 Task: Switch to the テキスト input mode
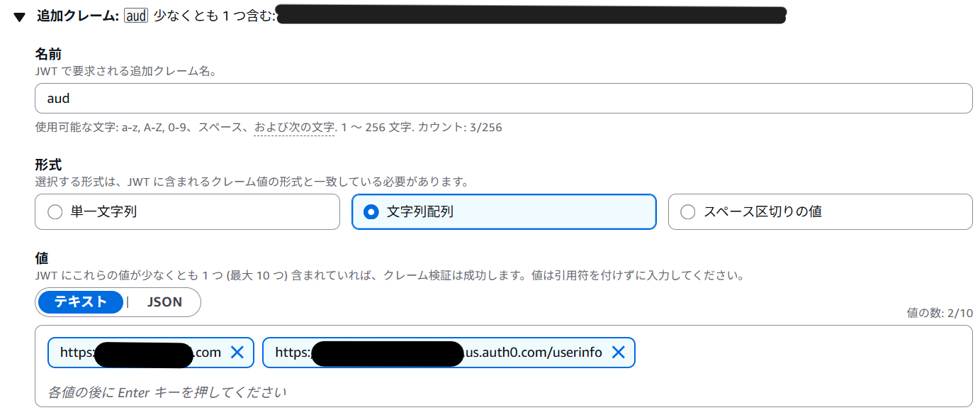(x=80, y=302)
